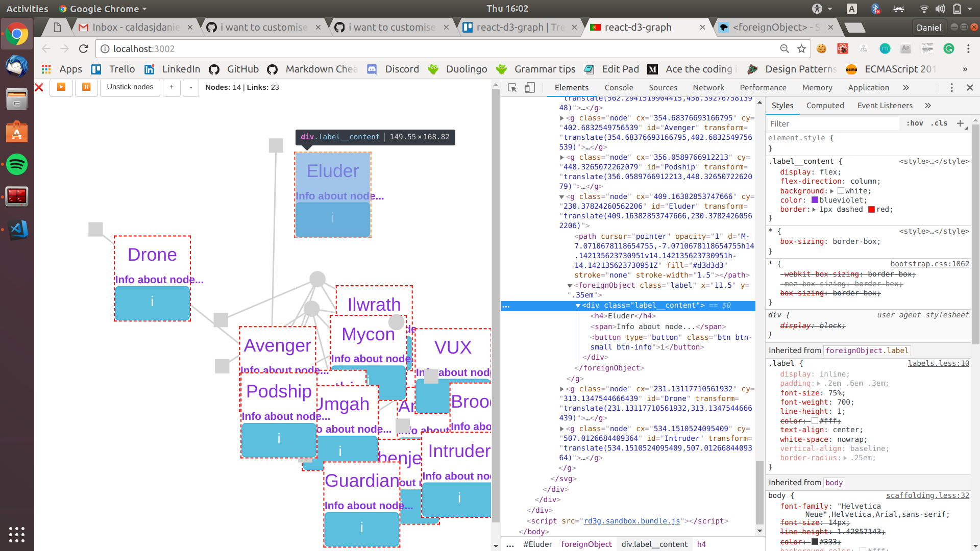Screen dimensions: 980x551
Task: Click the info button on the Drone node
Action: click(x=152, y=303)
